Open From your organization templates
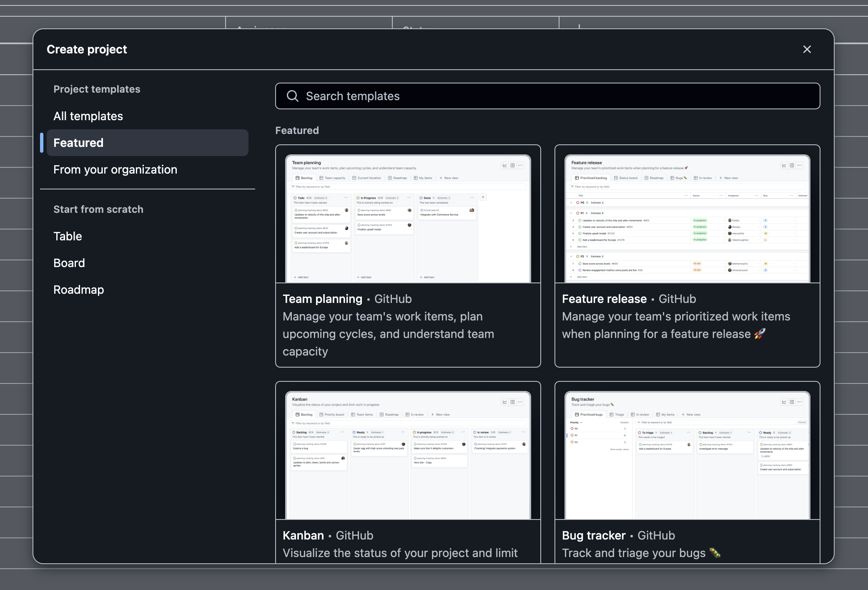 pyautogui.click(x=115, y=169)
